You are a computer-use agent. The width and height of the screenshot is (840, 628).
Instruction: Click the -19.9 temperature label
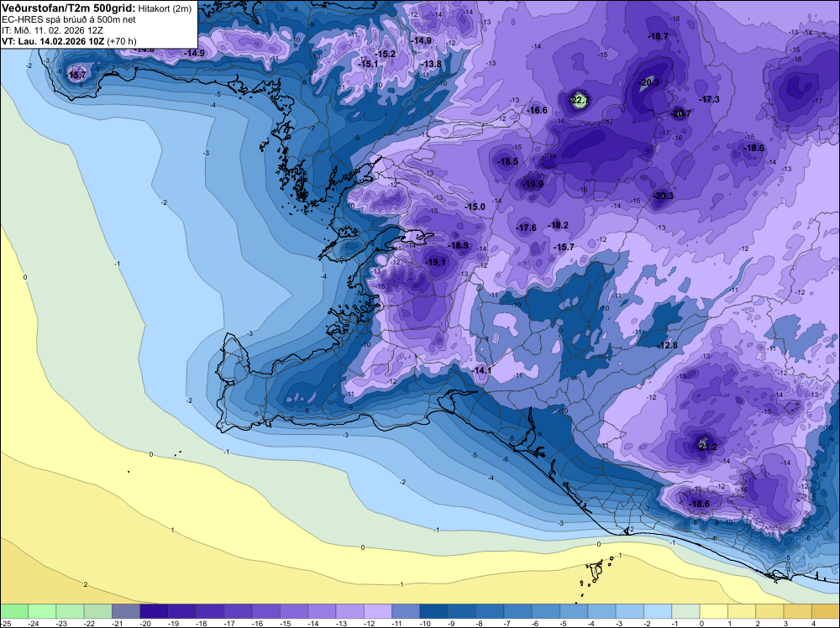(533, 184)
